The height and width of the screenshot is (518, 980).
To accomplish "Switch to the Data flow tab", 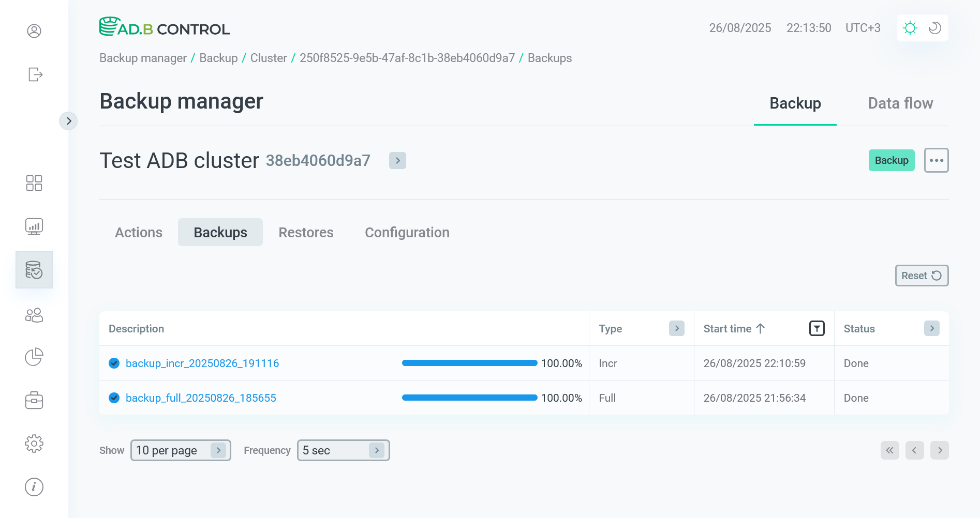I will [x=900, y=103].
